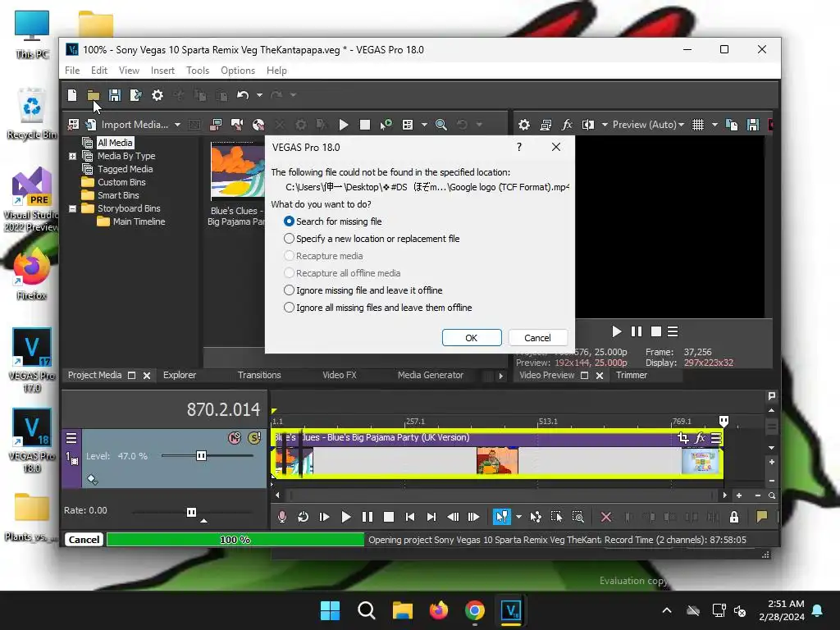Expand Media By Type tree node
The height and width of the screenshot is (630, 840).
(x=72, y=156)
